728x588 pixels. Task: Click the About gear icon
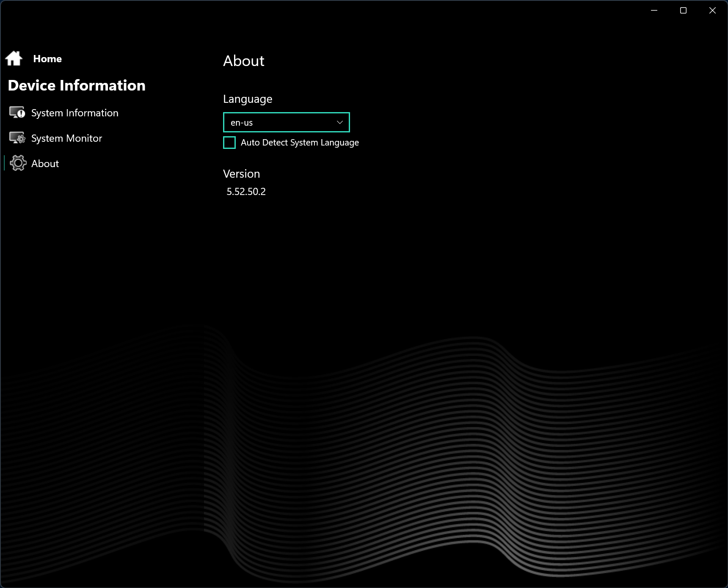point(18,163)
